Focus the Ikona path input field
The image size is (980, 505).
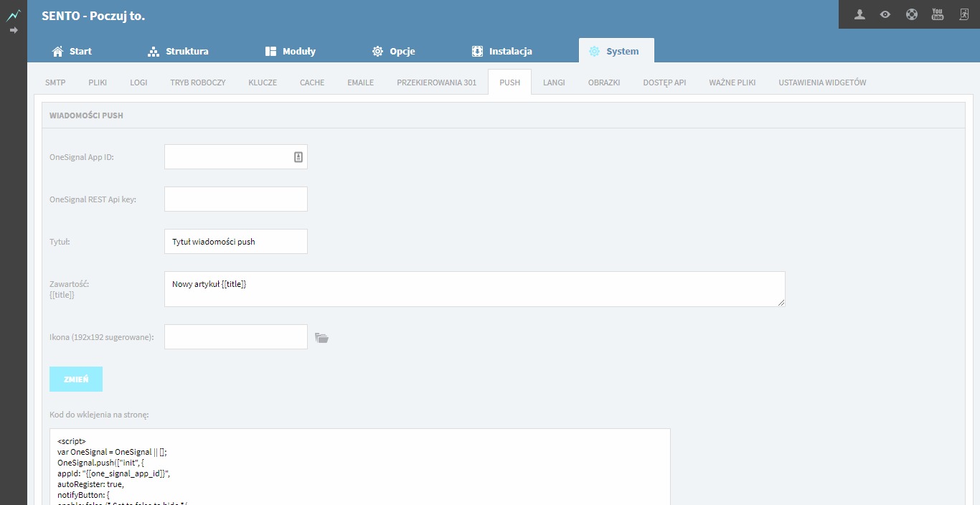pyautogui.click(x=236, y=337)
